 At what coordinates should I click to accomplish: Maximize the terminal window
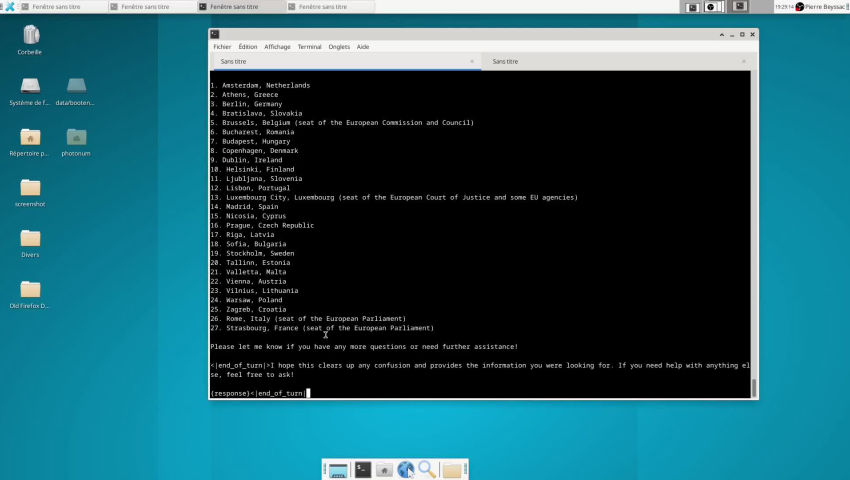[x=742, y=34]
